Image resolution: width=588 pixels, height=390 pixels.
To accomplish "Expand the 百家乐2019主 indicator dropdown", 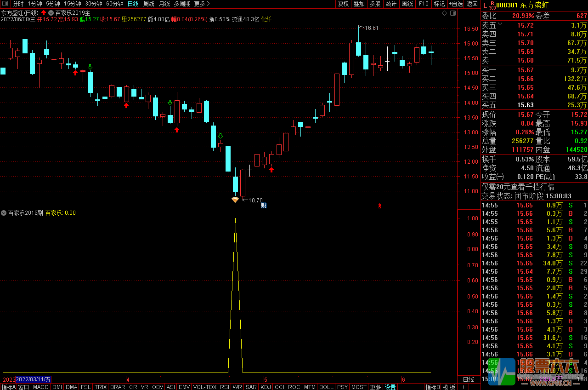I will click(51, 13).
